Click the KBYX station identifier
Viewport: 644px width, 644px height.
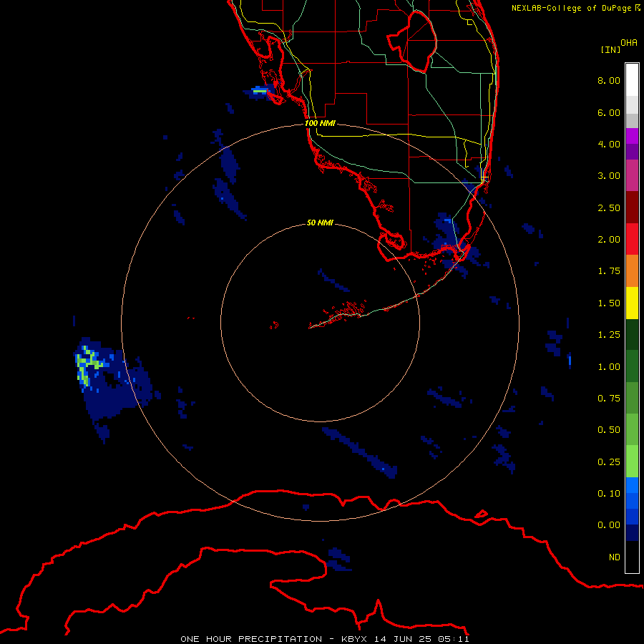[x=355, y=639]
